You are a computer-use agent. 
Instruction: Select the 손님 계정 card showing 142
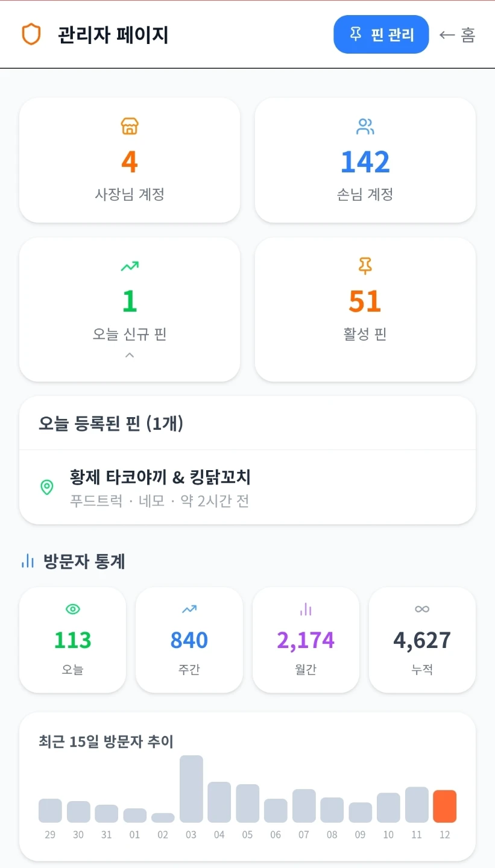coord(365,160)
